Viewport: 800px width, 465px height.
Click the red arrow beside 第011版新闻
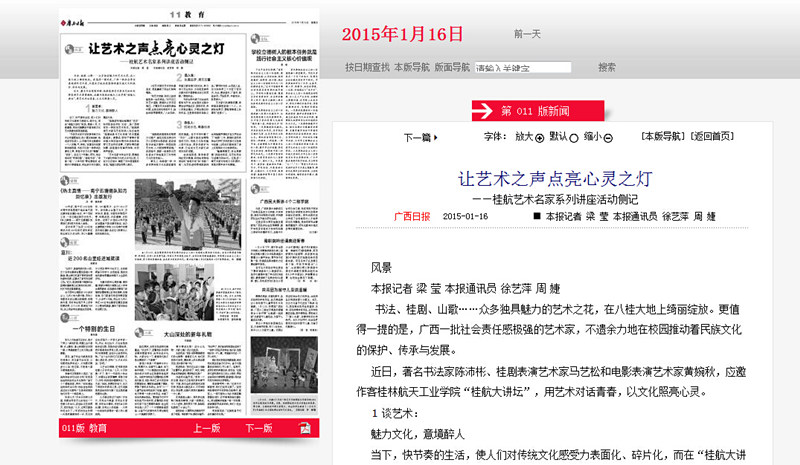click(x=484, y=110)
